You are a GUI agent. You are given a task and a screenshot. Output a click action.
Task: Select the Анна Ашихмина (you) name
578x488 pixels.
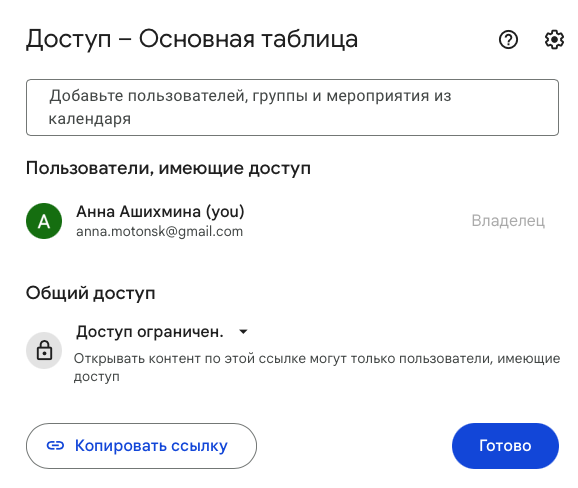pos(160,212)
